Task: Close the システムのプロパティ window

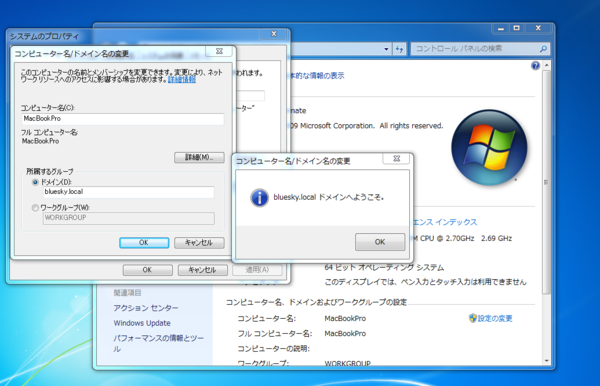Action: [x=274, y=34]
